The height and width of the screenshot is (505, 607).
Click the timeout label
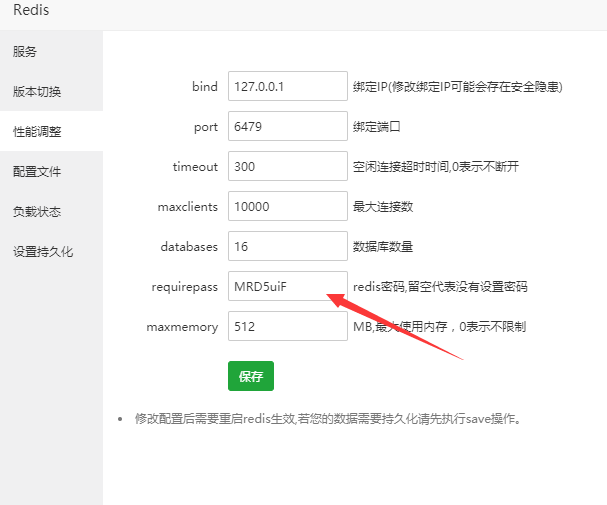tap(195, 167)
